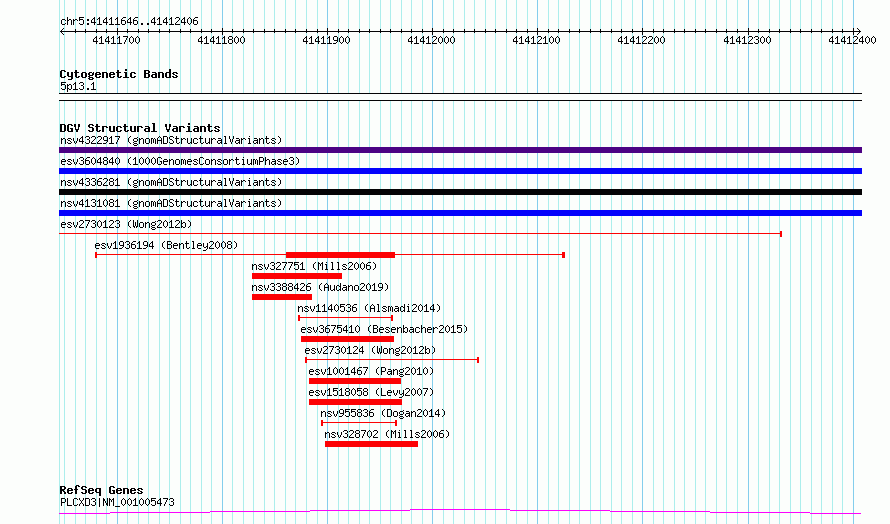
Task: Open the nsv4131081 gnomAD variant bar
Action: [460, 213]
